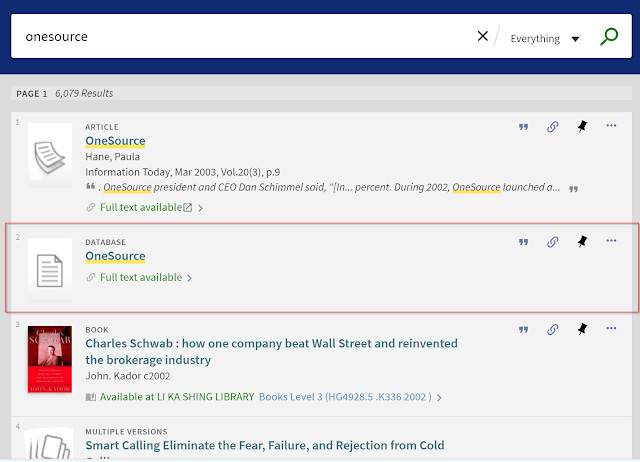The height and width of the screenshot is (462, 640).
Task: Click the ARTICLE type label
Action: (102, 127)
